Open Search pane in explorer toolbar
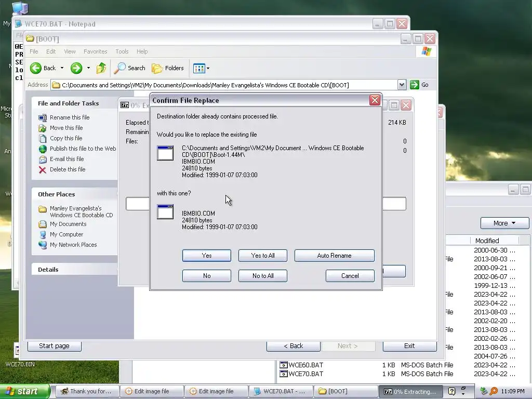The width and height of the screenshot is (532, 399). coord(129,68)
